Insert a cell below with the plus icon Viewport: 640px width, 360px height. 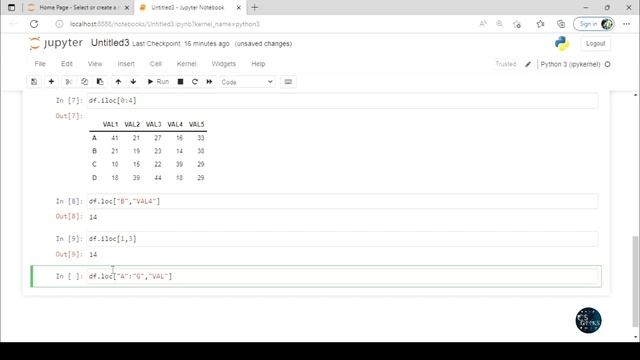coord(51,82)
